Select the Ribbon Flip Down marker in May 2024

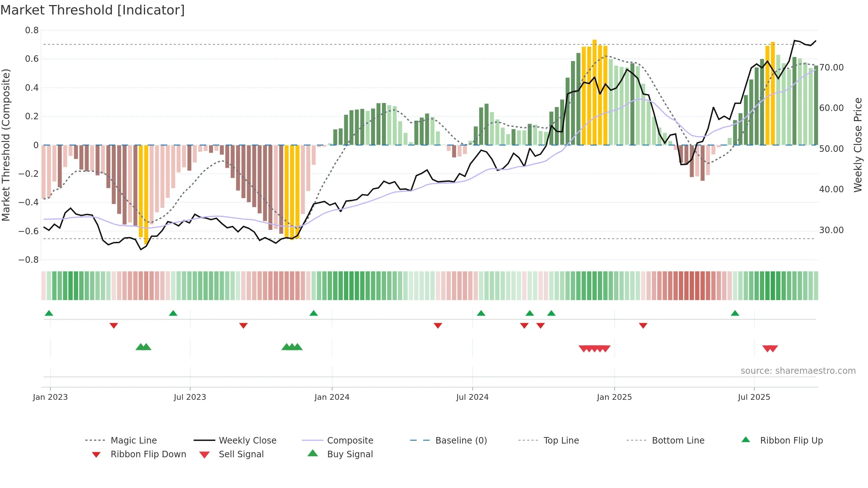pyautogui.click(x=438, y=326)
